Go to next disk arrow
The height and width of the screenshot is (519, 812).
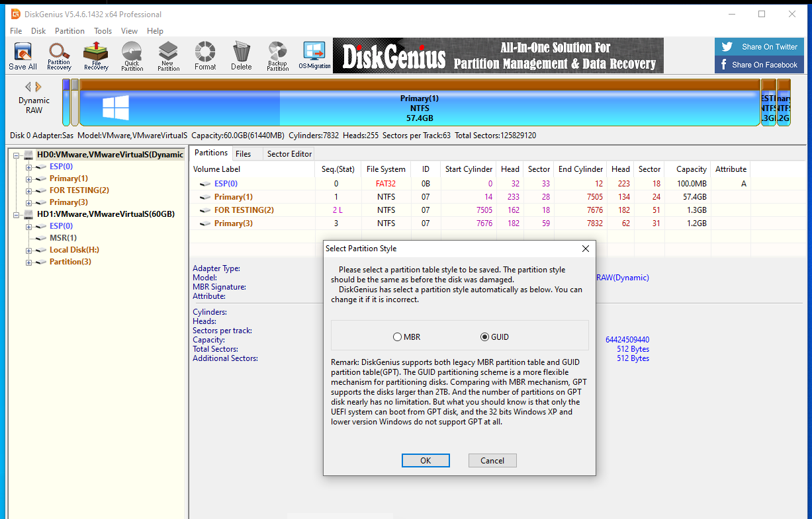click(x=38, y=87)
